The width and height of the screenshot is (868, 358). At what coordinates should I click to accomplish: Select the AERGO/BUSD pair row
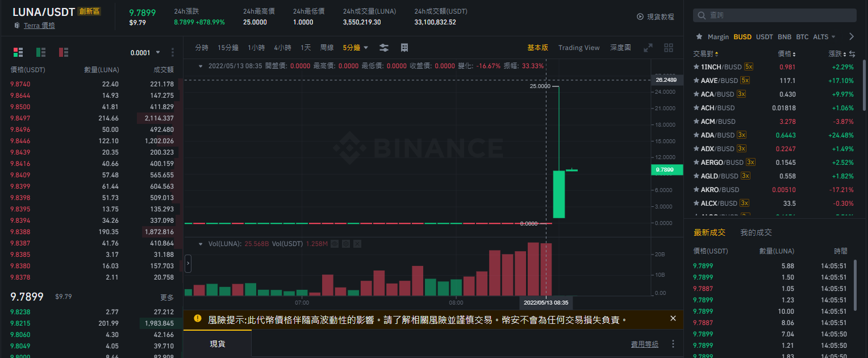[x=773, y=162]
